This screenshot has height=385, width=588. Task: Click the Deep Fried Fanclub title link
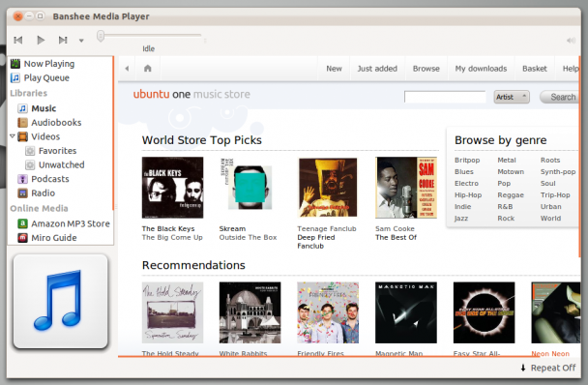(316, 242)
